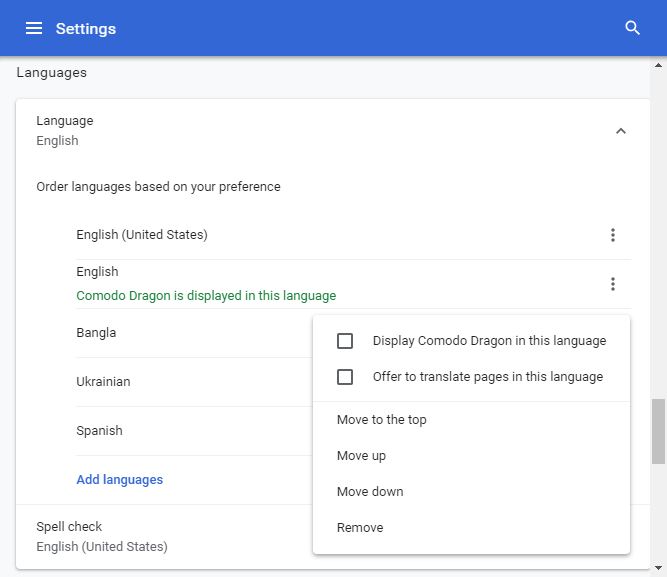667x577 pixels.
Task: Check Offer to translate pages checkbox
Action: (345, 377)
